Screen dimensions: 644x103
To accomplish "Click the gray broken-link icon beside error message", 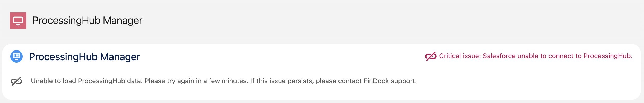I will click(x=16, y=81).
